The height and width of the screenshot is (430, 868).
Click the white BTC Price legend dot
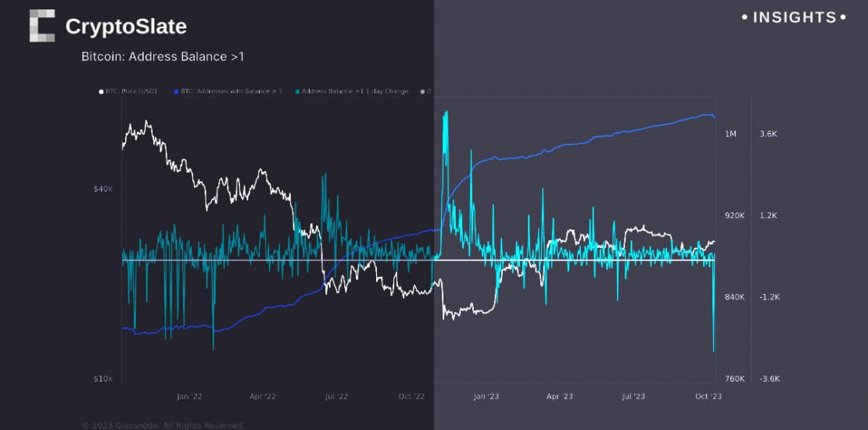[101, 91]
